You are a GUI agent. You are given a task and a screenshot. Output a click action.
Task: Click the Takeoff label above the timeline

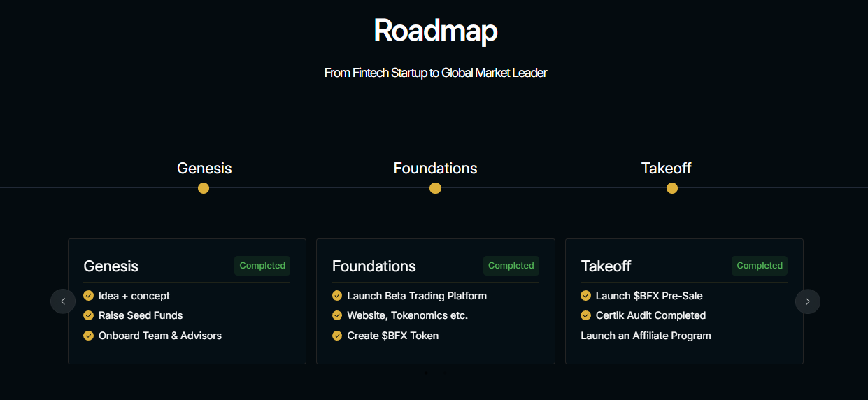point(666,169)
